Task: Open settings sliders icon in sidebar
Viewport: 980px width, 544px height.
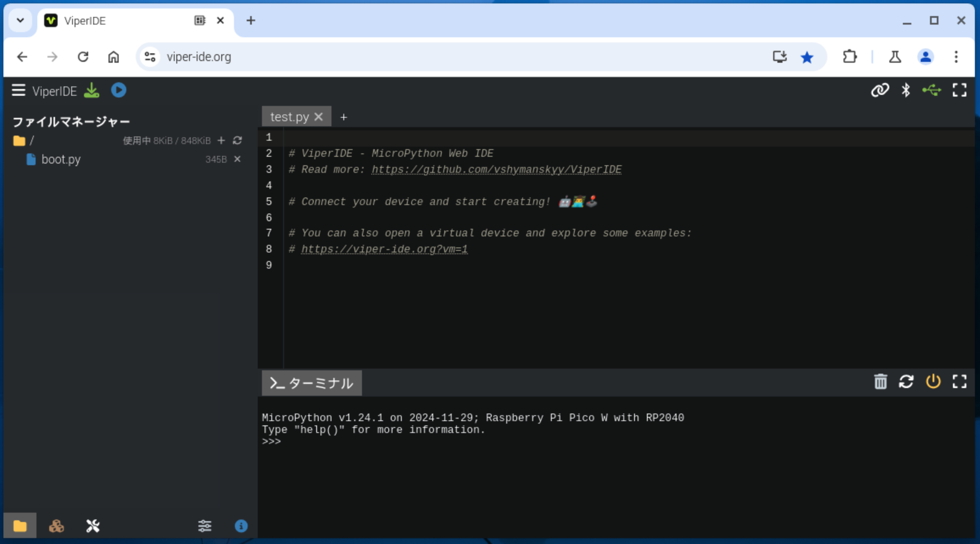Action: pos(205,526)
